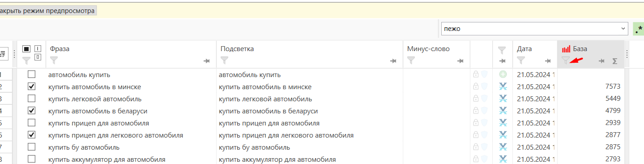The image size is (644, 164).
Task: Open the filter funnel in the База column
Action: click(566, 60)
